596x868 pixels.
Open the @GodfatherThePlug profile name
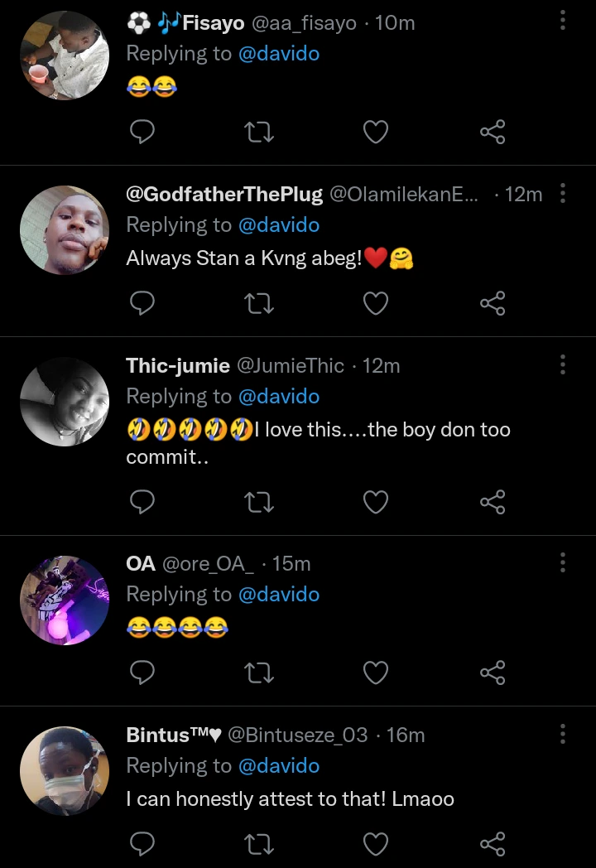coord(223,195)
